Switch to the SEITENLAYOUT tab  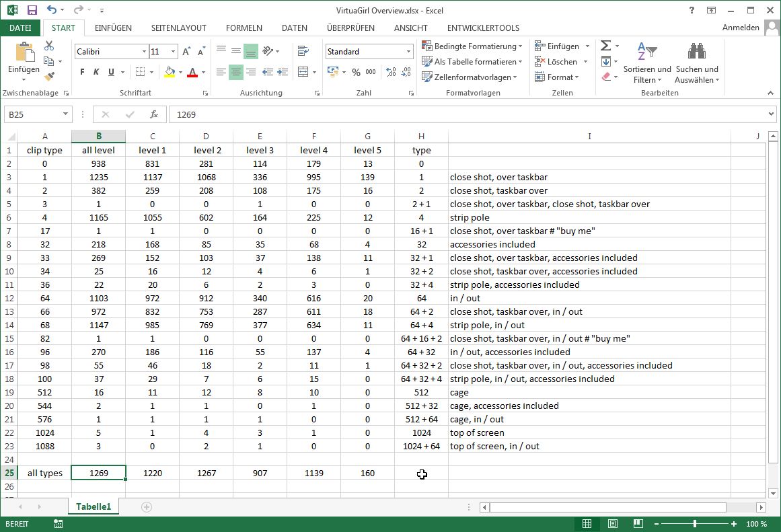[179, 28]
